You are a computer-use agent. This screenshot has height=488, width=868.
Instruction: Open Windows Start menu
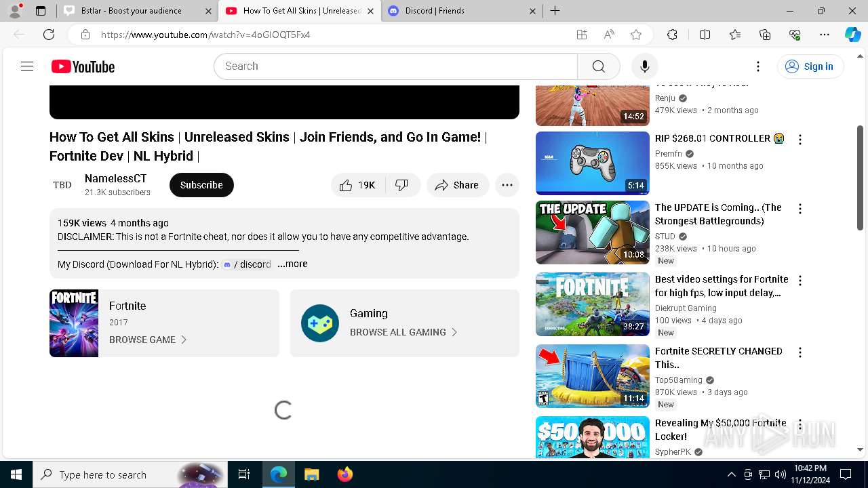click(x=16, y=474)
